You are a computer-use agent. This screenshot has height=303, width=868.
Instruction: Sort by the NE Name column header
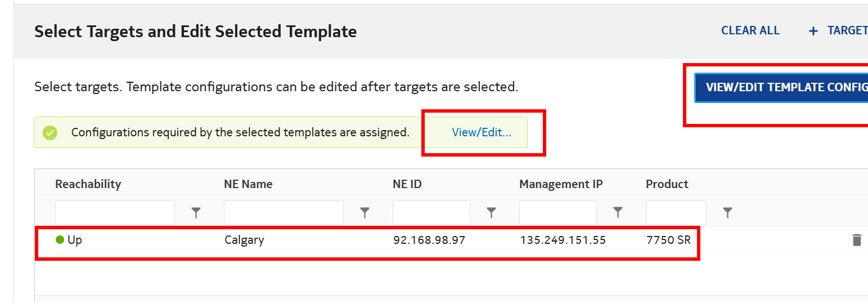pos(248,184)
